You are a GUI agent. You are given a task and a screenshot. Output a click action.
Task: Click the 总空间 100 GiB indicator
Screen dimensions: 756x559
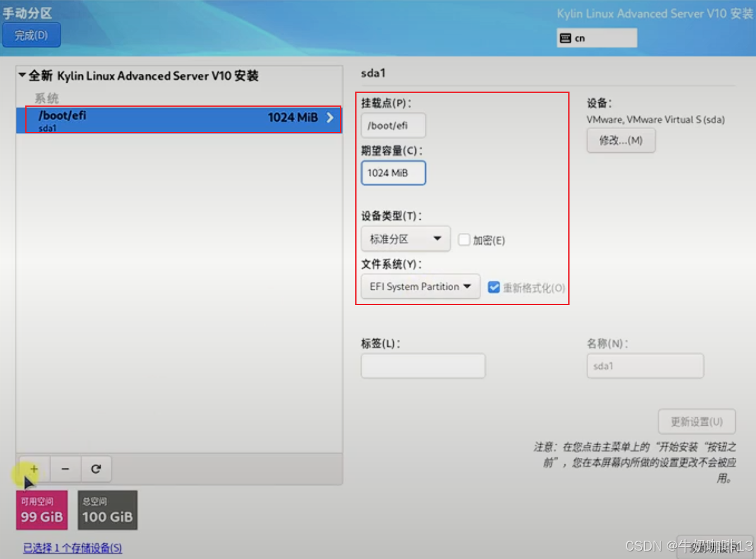[107, 510]
